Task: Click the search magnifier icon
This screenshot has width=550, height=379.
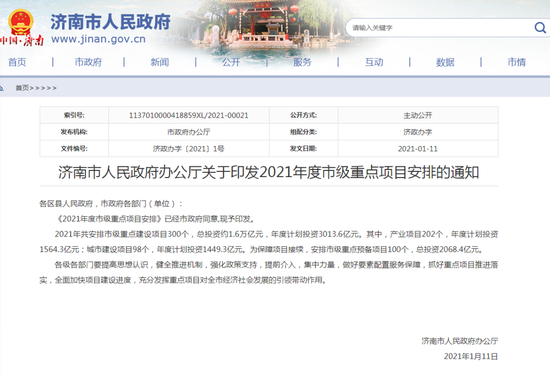Action: tap(540, 27)
